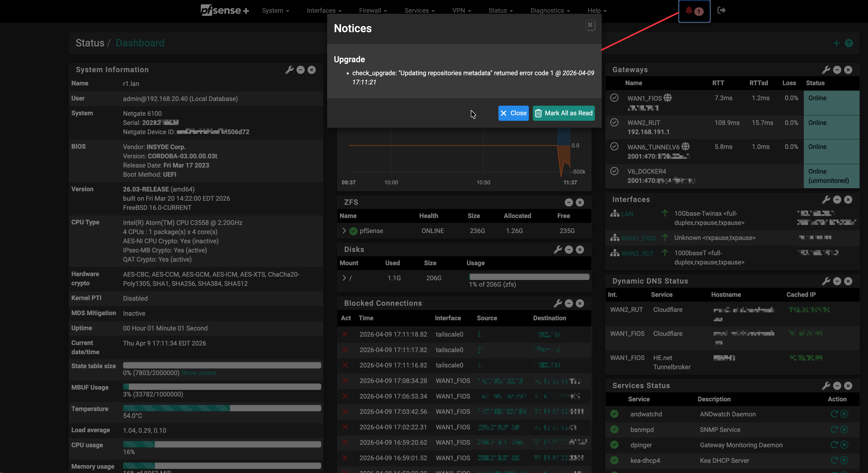This screenshot has width=868, height=473.
Task: Open the Diagnostics dropdown menu
Action: tap(550, 10)
